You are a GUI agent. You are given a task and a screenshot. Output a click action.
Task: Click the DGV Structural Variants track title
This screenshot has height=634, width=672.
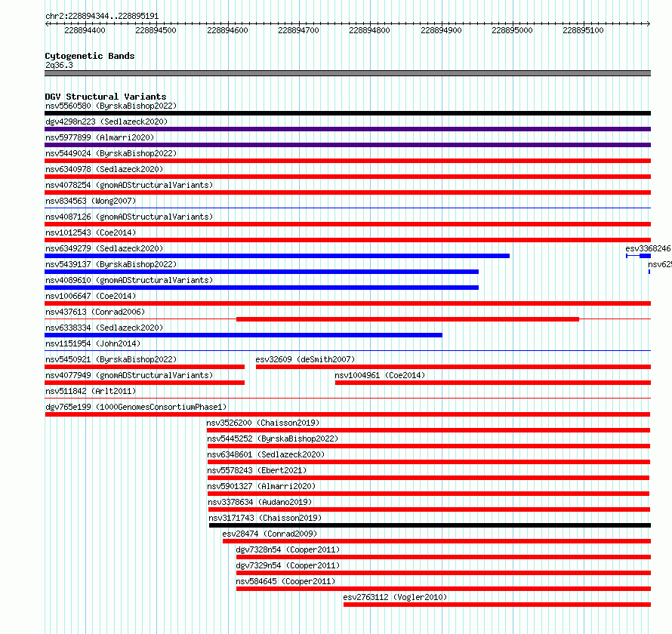click(x=106, y=97)
